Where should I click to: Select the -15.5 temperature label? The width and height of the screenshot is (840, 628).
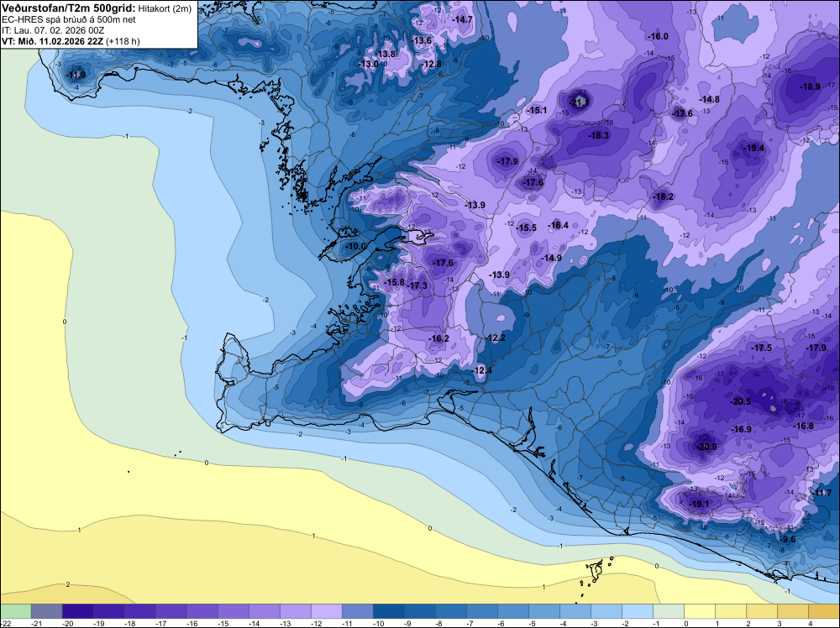click(526, 228)
